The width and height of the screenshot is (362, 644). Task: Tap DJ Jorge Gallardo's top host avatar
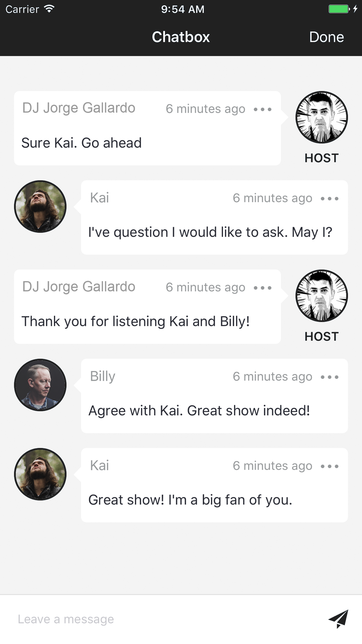[x=321, y=117]
